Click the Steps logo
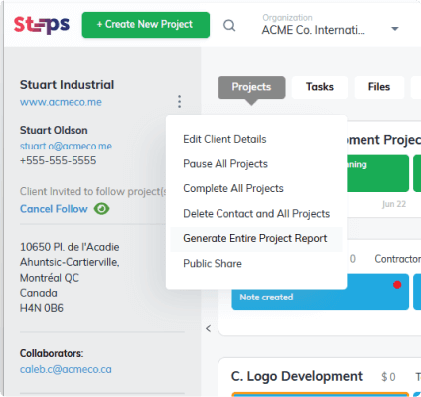The image size is (421, 397). point(42,25)
